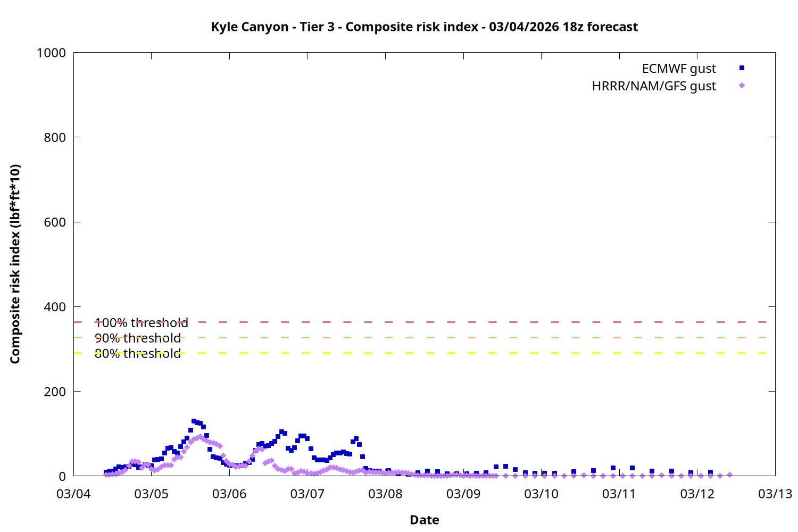Click the 600 y-axis tick label
This screenshot has width=798, height=532.
click(55, 222)
